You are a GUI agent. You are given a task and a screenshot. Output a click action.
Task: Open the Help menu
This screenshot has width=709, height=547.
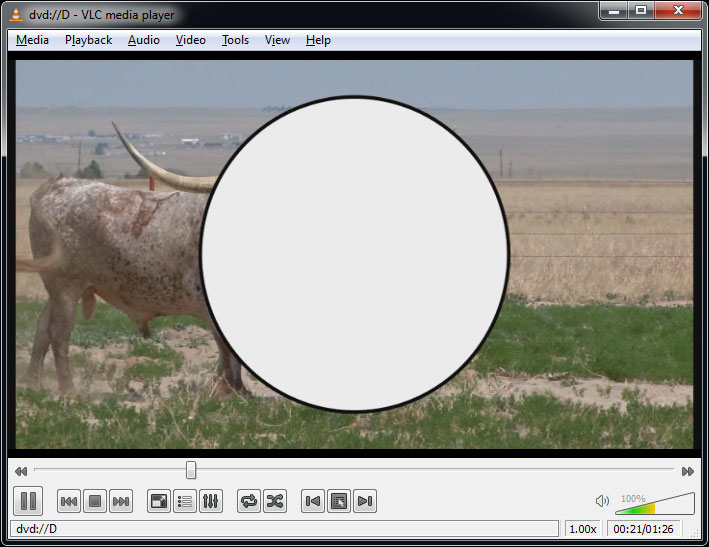tap(318, 40)
